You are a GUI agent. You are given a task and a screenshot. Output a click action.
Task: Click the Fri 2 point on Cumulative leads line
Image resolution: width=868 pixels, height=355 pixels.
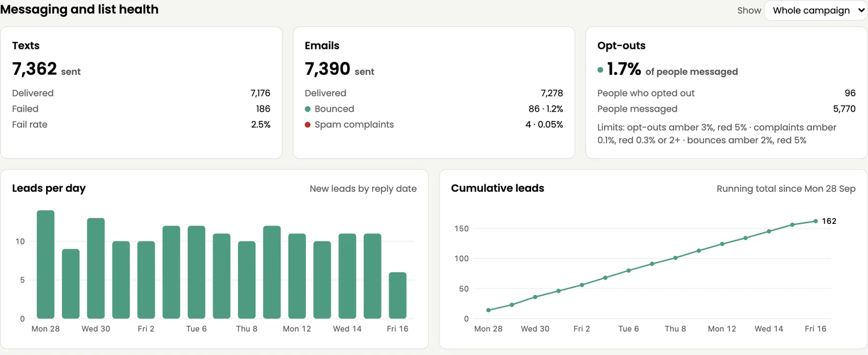point(582,285)
